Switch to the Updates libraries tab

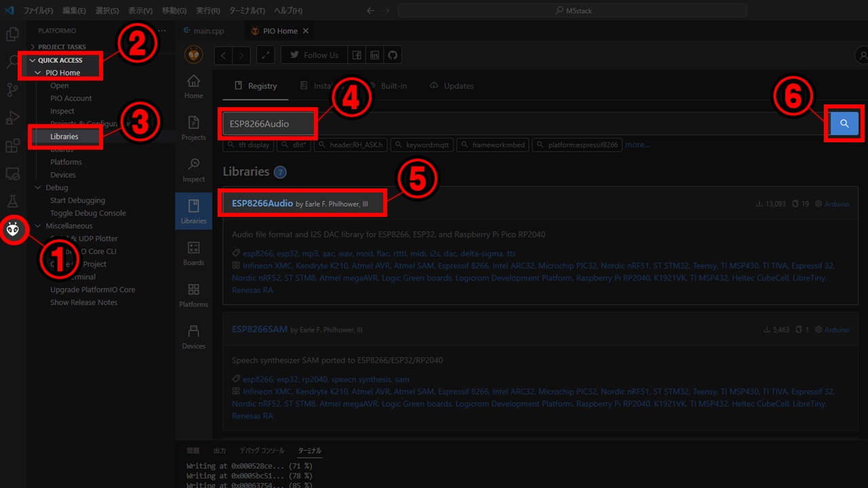click(x=452, y=86)
